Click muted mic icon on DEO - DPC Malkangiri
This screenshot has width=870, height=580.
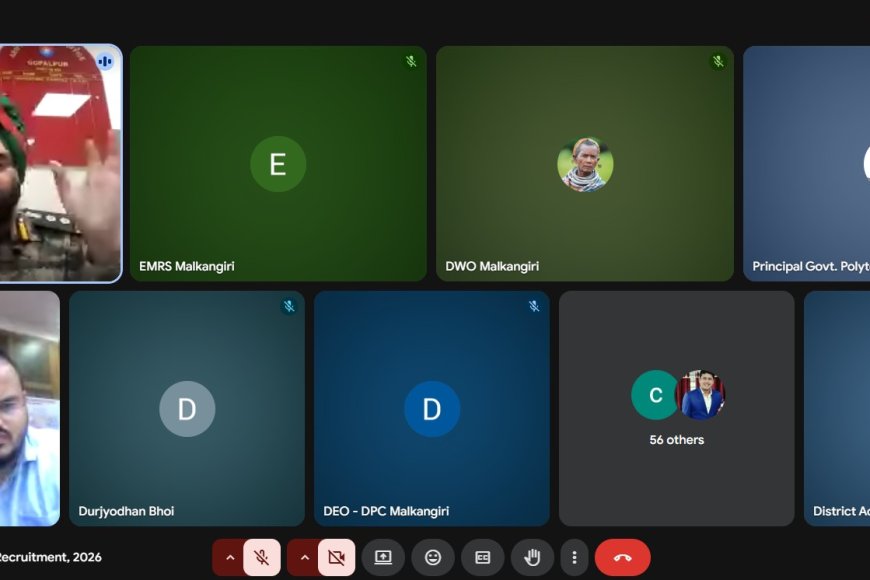pyautogui.click(x=534, y=307)
